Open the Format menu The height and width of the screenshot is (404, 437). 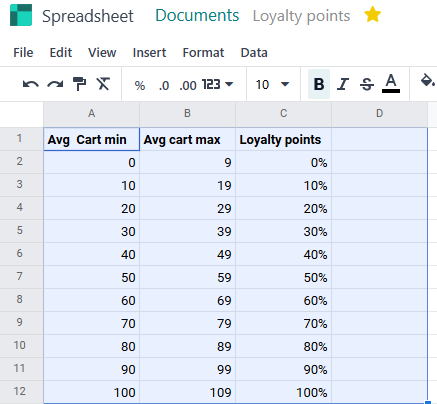point(203,53)
